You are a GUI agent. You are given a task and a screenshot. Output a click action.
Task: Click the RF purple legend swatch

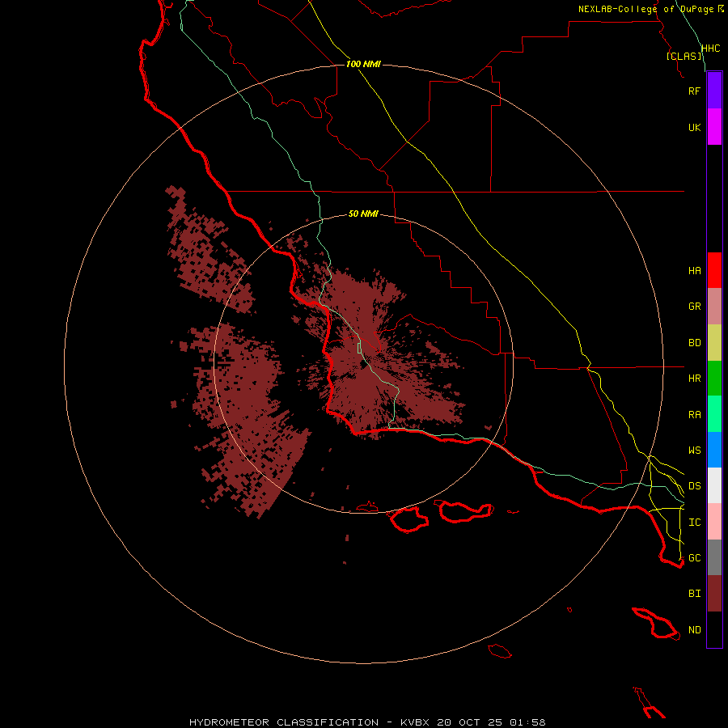point(714,91)
